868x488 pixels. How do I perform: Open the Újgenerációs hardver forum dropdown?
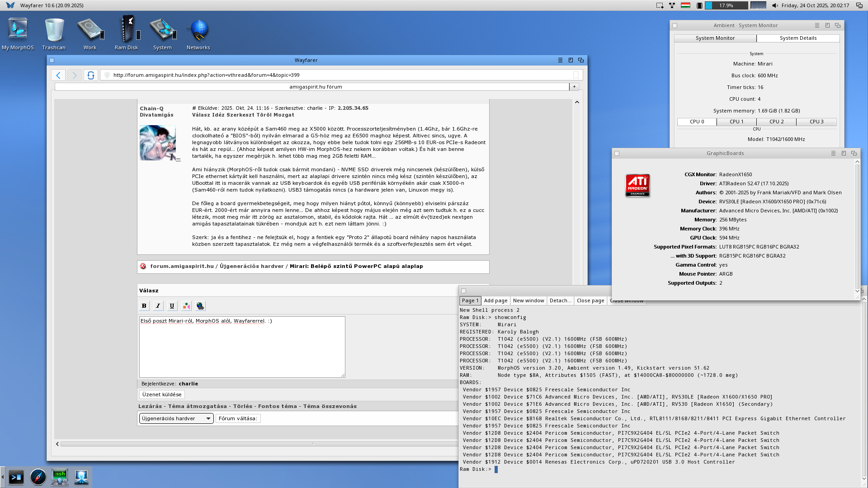point(176,418)
